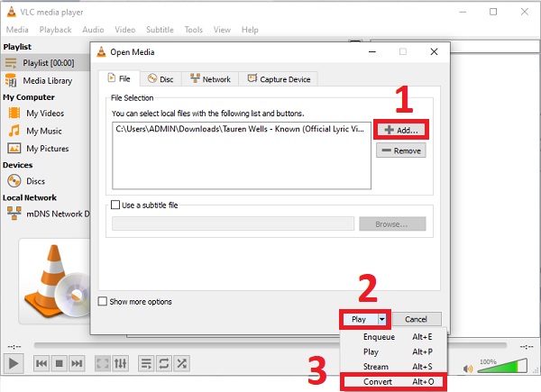Open the Help menu
Viewport: 541px width, 392px height.
point(250,30)
